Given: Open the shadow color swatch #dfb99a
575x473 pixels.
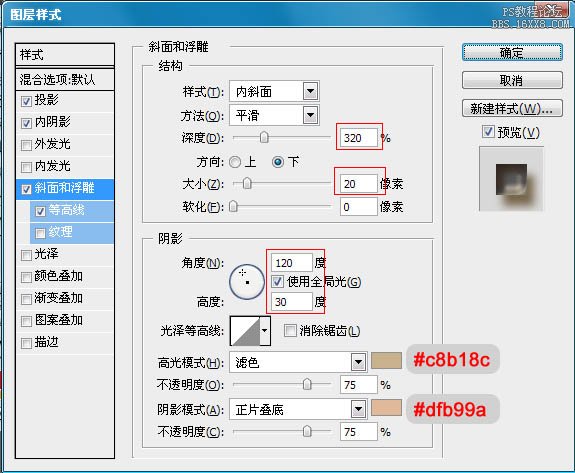Looking at the screenshot, I should pos(386,408).
